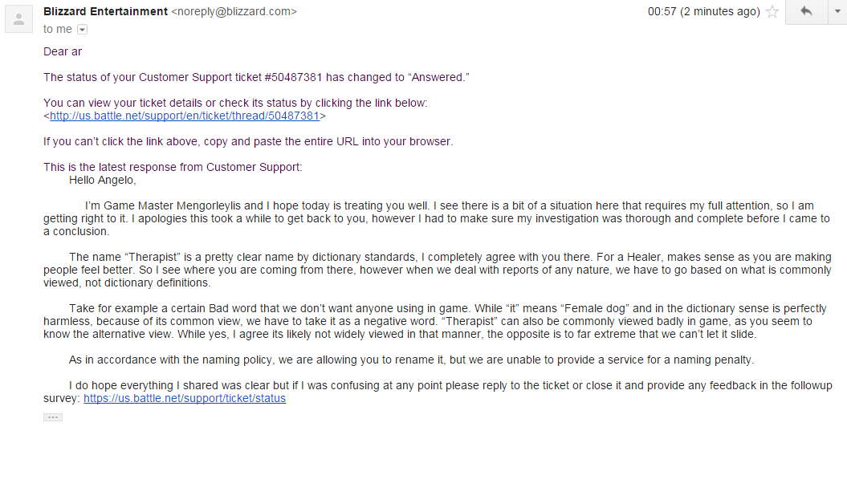Click the "Dear ar" greeting line
This screenshot has height=504, width=847.
[x=63, y=52]
